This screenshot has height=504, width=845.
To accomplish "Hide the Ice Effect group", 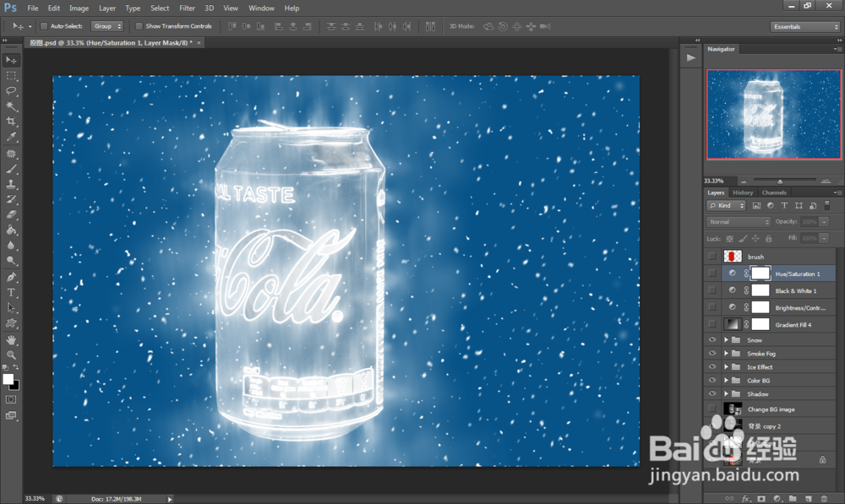I will [x=711, y=366].
